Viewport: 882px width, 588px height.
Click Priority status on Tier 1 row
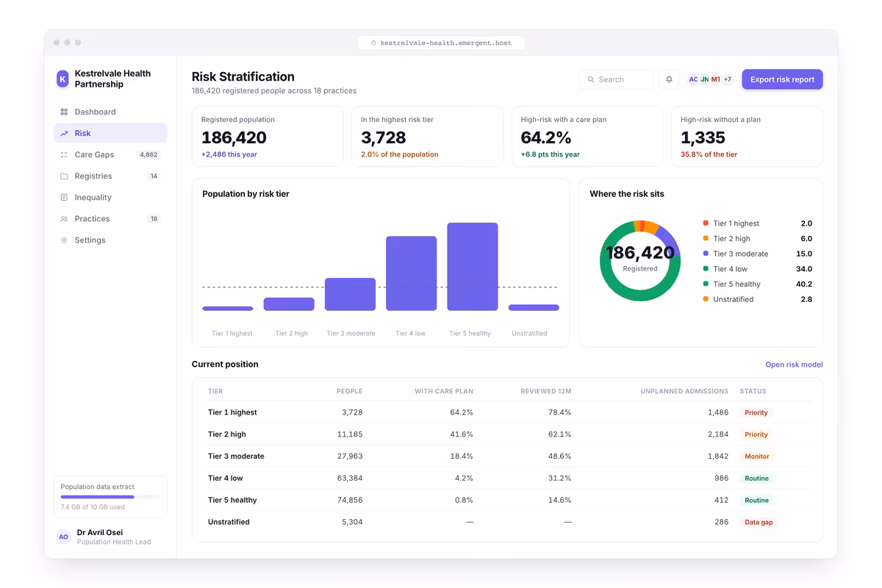tap(756, 412)
